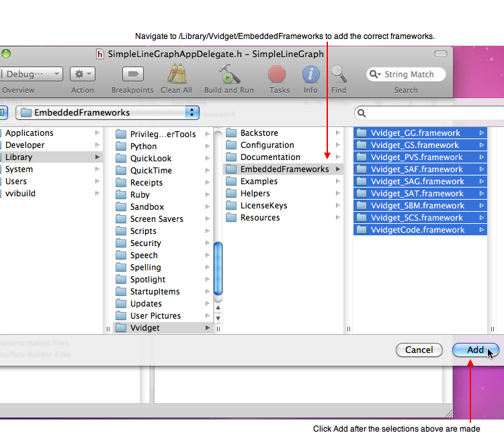504x437 pixels.
Task: Select Library in first column
Action: 51,157
